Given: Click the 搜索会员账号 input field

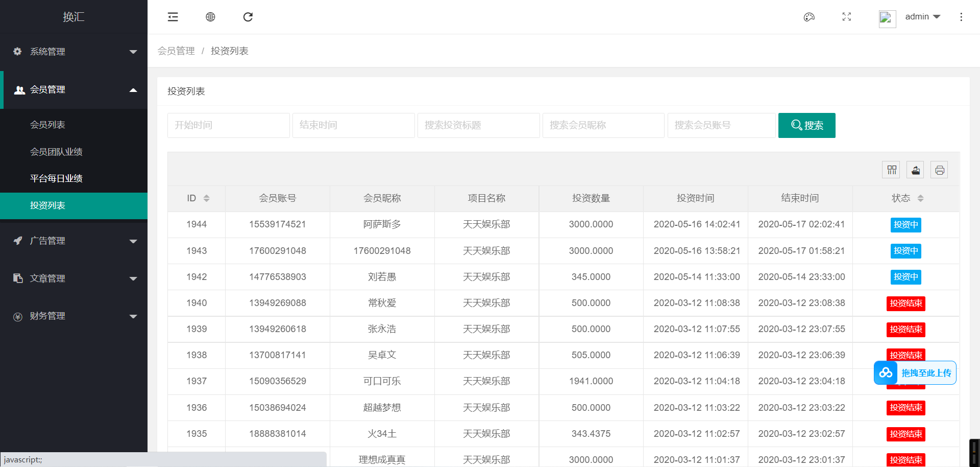Looking at the screenshot, I should point(721,125).
